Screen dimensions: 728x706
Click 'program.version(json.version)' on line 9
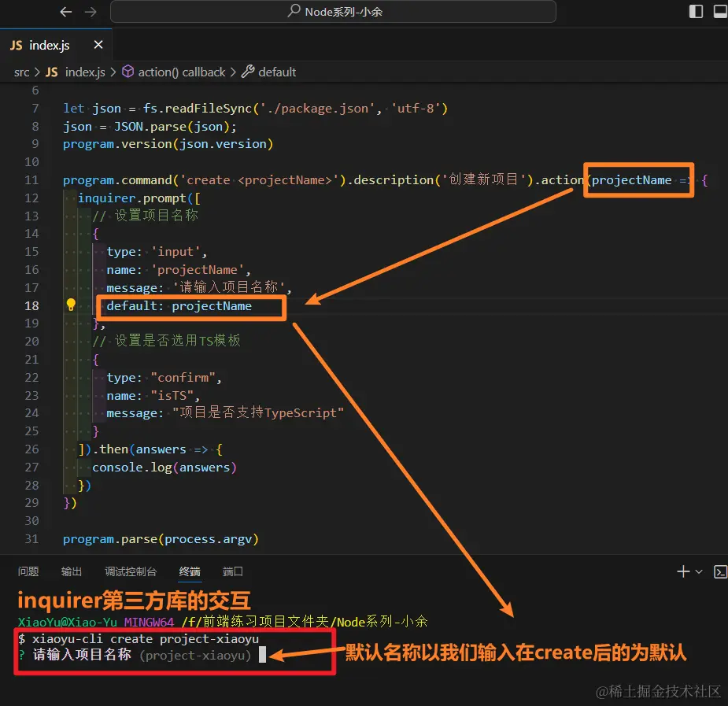click(168, 144)
